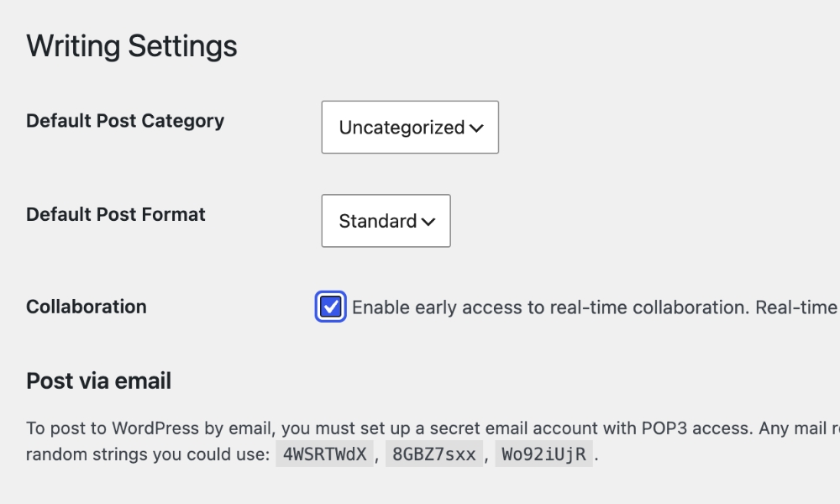This screenshot has width=840, height=504.
Task: Select the random string 8GBZ7sxx
Action: tap(433, 454)
